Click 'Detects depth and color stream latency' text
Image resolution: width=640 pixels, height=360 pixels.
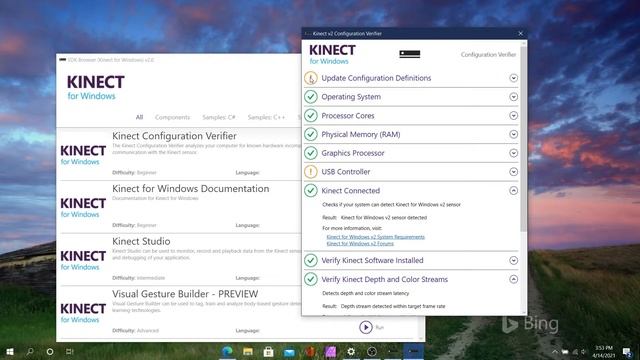(366, 293)
